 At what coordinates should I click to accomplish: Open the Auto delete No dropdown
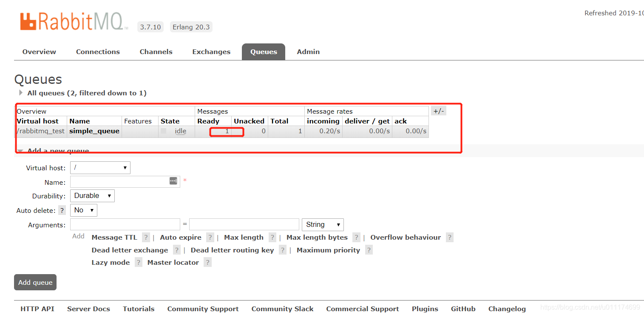tap(84, 210)
